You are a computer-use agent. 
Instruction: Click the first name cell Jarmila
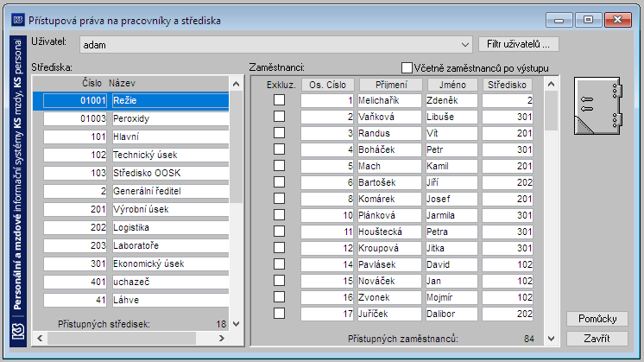451,215
